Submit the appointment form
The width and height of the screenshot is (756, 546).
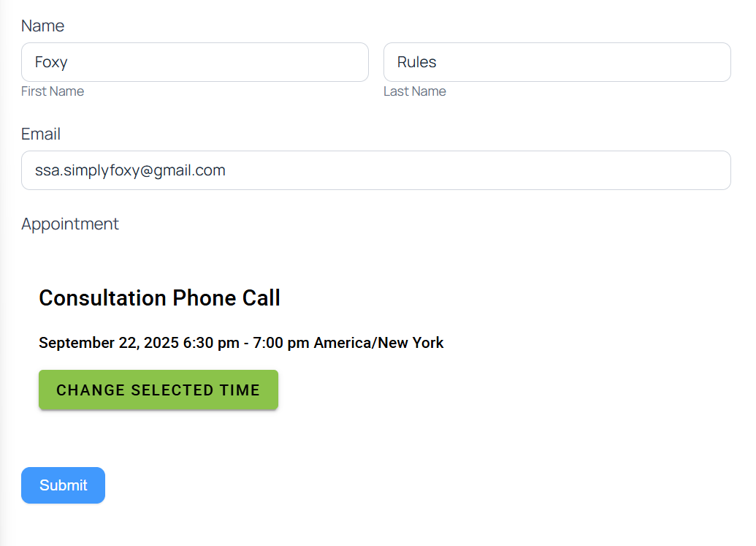point(64,485)
